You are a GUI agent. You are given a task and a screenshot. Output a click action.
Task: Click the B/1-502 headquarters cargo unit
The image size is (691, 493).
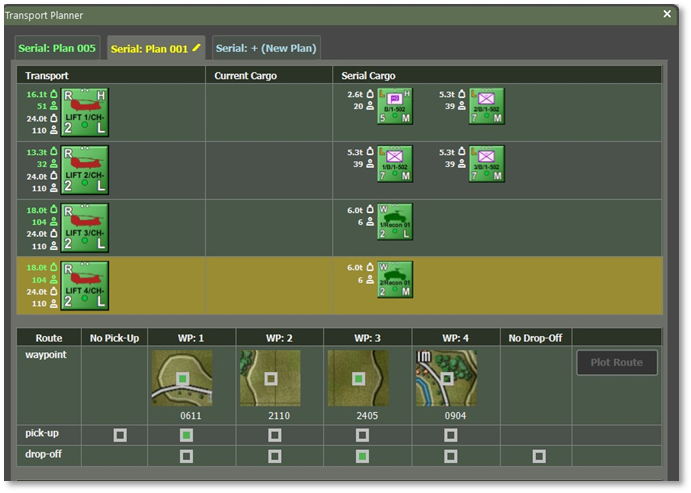click(395, 107)
